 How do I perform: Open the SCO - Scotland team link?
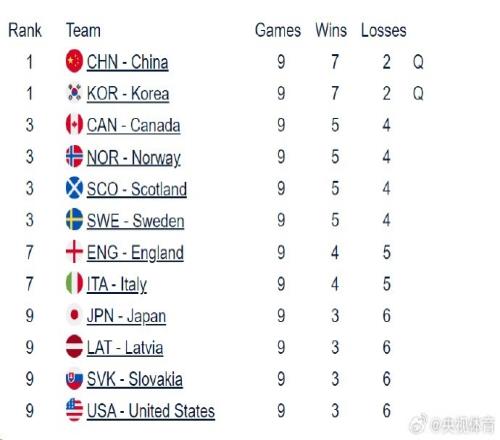tap(137, 189)
